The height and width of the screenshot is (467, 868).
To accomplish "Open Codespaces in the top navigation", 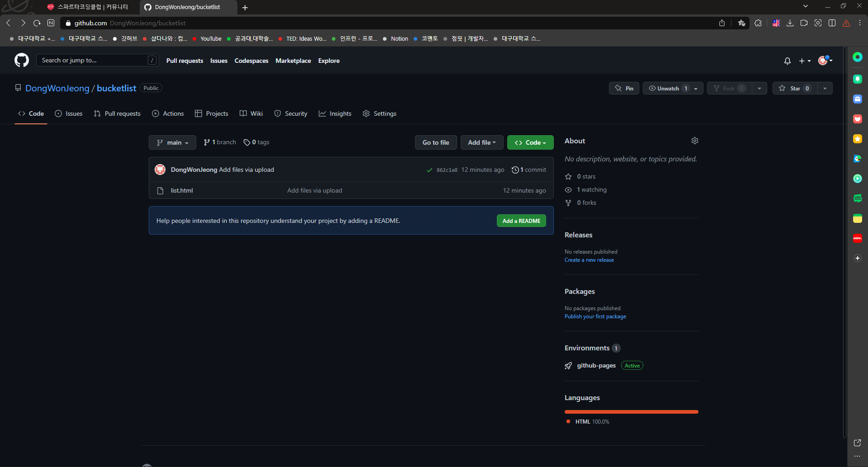I will (251, 61).
